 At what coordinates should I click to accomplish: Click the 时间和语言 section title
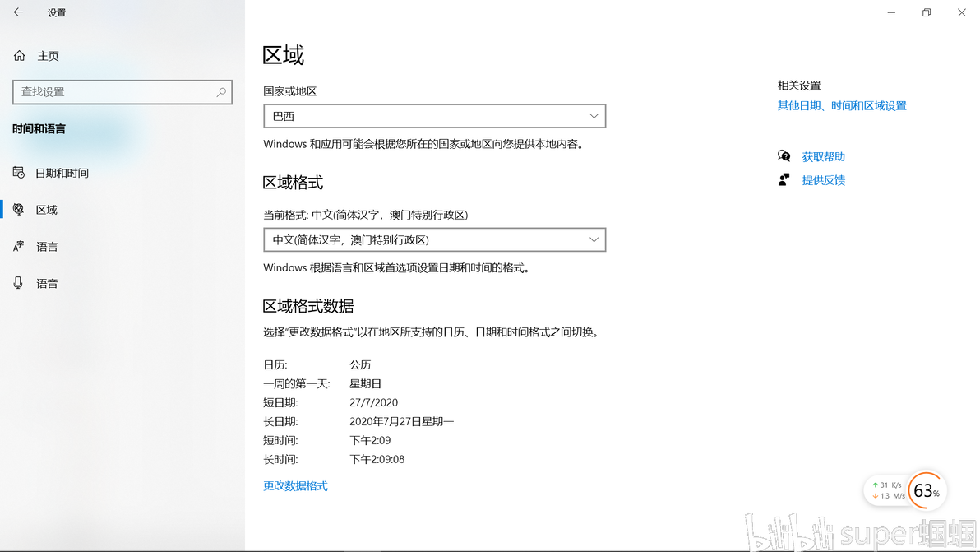(x=39, y=129)
